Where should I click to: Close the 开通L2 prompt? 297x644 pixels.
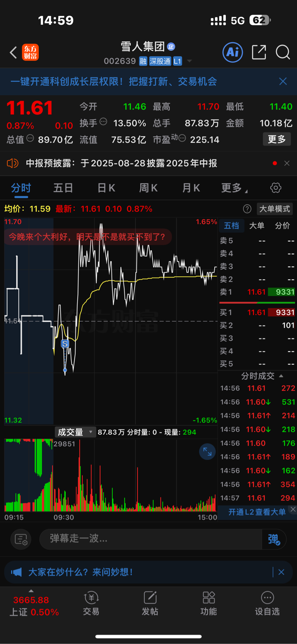[x=293, y=509]
